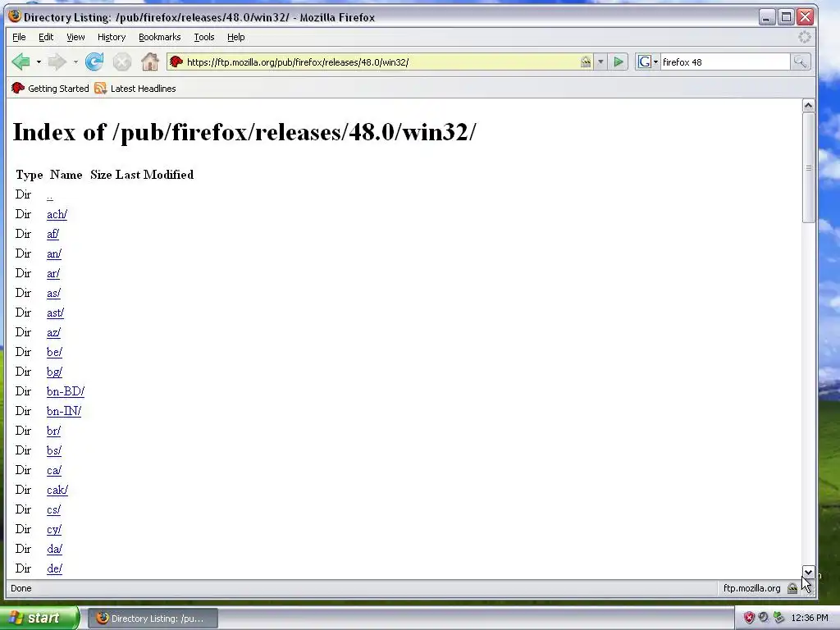Open the ach/ directory link
The width and height of the screenshot is (840, 630).
click(57, 214)
